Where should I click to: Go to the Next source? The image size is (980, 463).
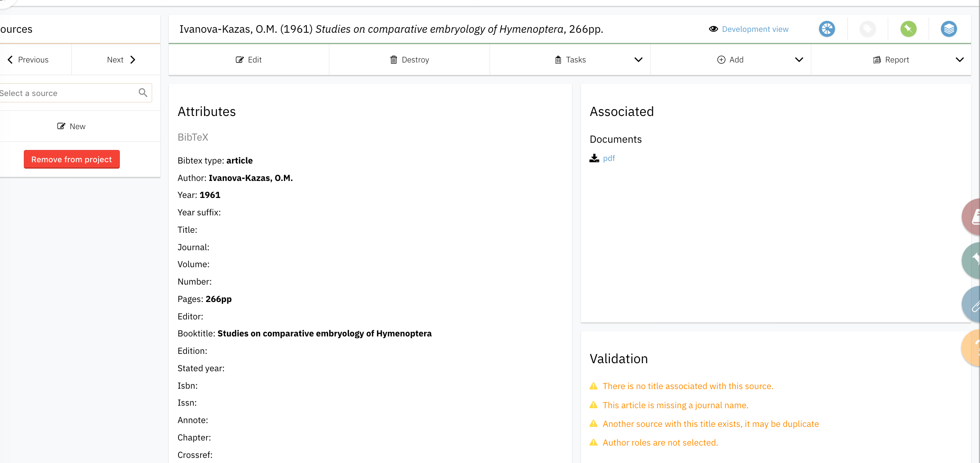coord(121,59)
